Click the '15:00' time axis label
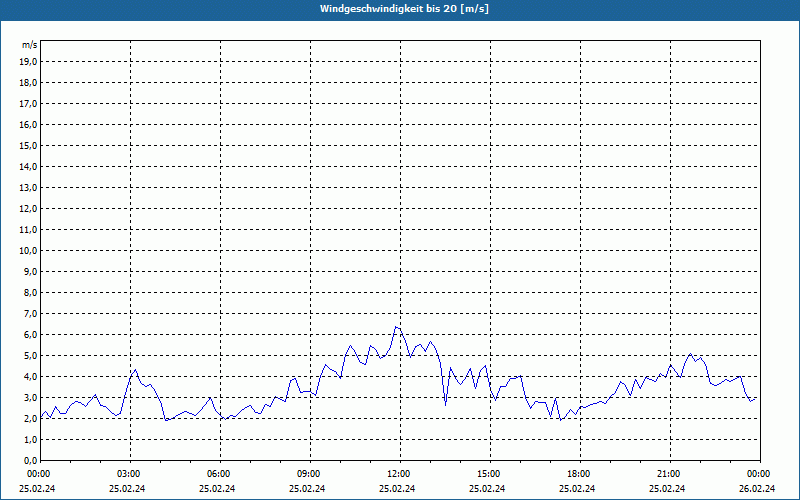The image size is (800, 500). pyautogui.click(x=490, y=474)
